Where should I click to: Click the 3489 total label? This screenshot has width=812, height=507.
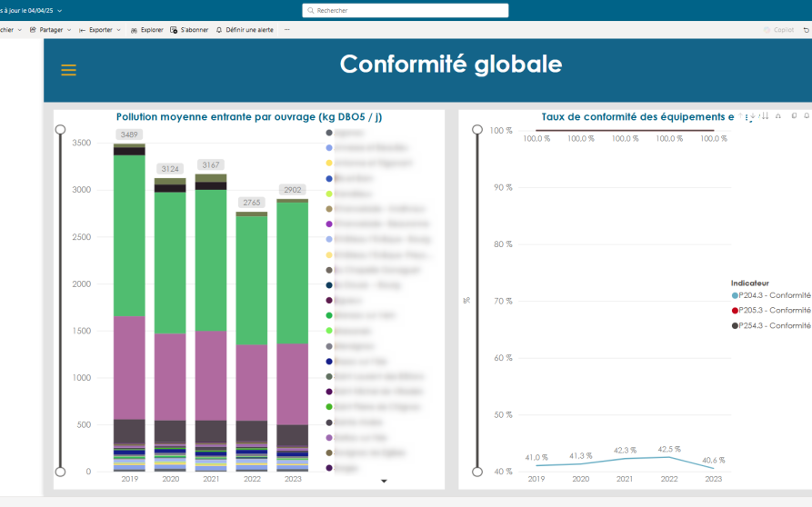pyautogui.click(x=129, y=134)
